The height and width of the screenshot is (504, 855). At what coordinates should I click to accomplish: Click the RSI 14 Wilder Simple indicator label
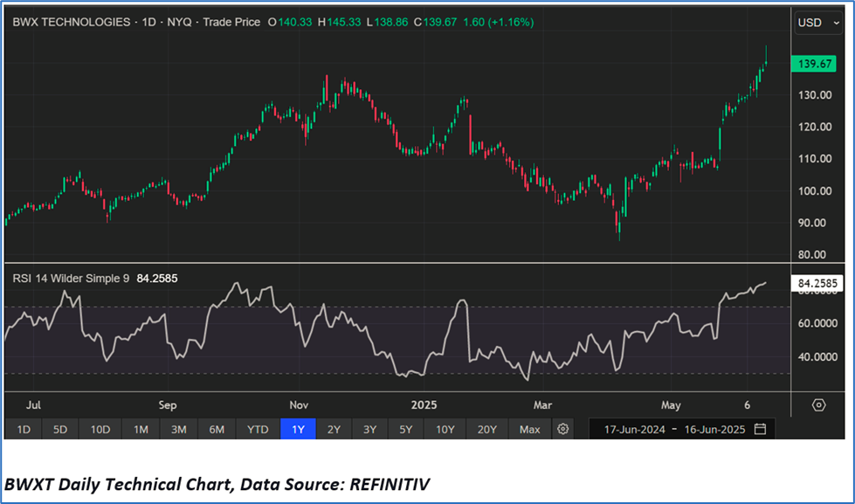coord(72,279)
